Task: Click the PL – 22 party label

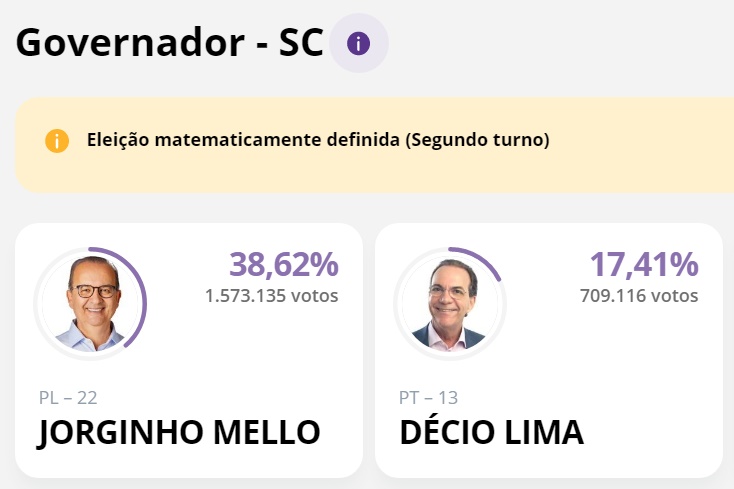Action: 68,398
